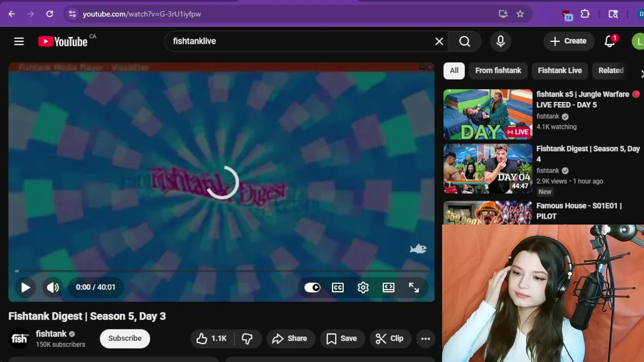Run search with magnifying glass button
The image size is (644, 362).
(465, 41)
